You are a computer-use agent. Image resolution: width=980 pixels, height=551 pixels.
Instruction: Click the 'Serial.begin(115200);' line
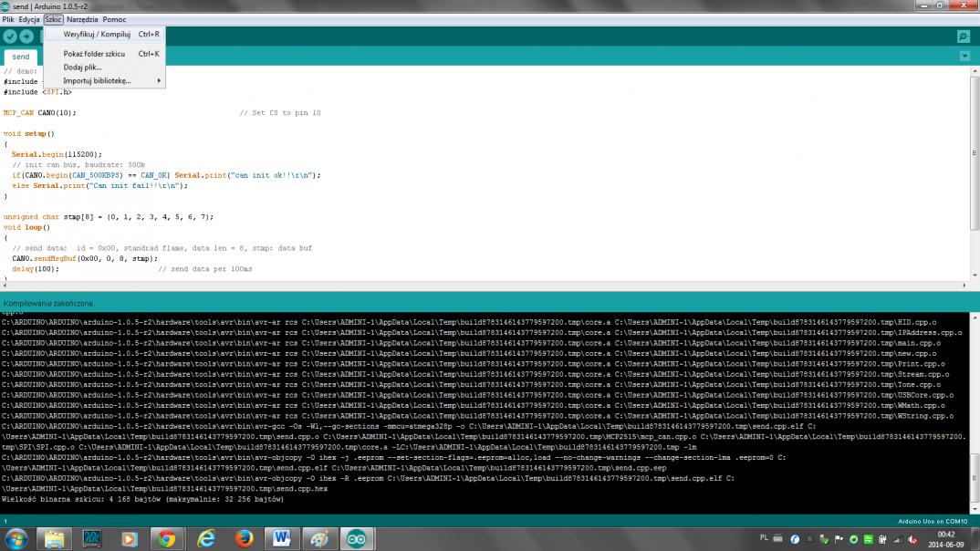[57, 154]
